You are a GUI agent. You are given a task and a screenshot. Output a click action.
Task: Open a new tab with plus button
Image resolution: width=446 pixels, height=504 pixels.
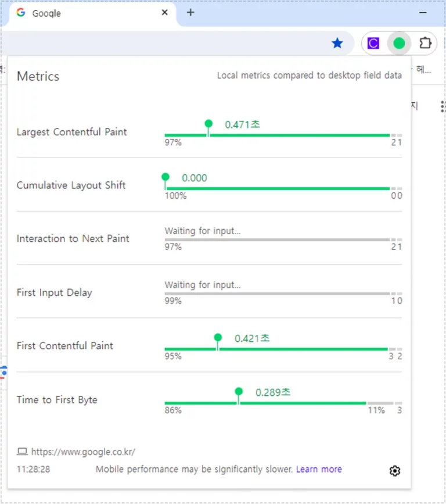[x=190, y=13]
